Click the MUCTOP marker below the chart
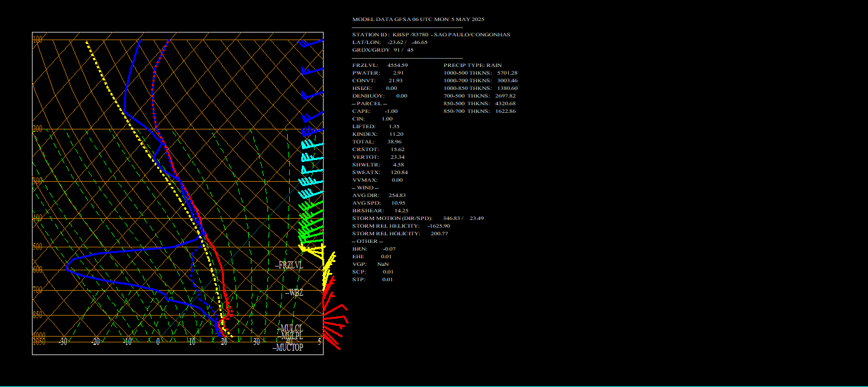868x387 pixels. (x=288, y=348)
